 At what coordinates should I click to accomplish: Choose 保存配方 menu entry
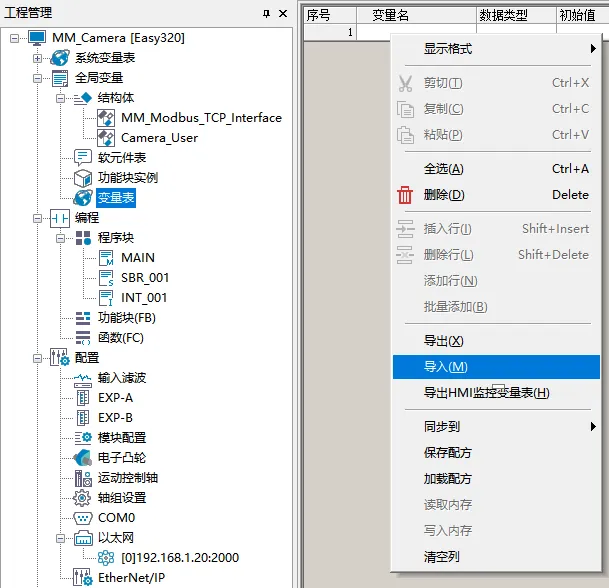click(496, 453)
